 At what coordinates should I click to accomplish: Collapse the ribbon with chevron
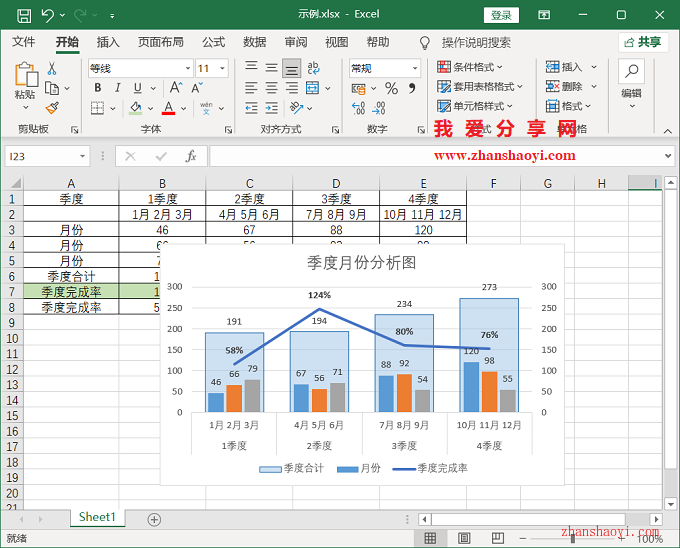pos(667,130)
